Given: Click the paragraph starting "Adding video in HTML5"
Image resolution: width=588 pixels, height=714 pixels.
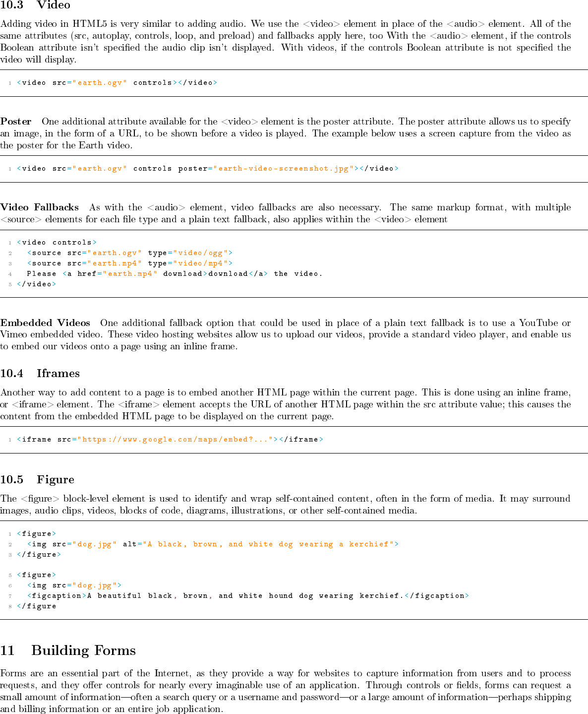Looking at the screenshot, I should [286, 42].
